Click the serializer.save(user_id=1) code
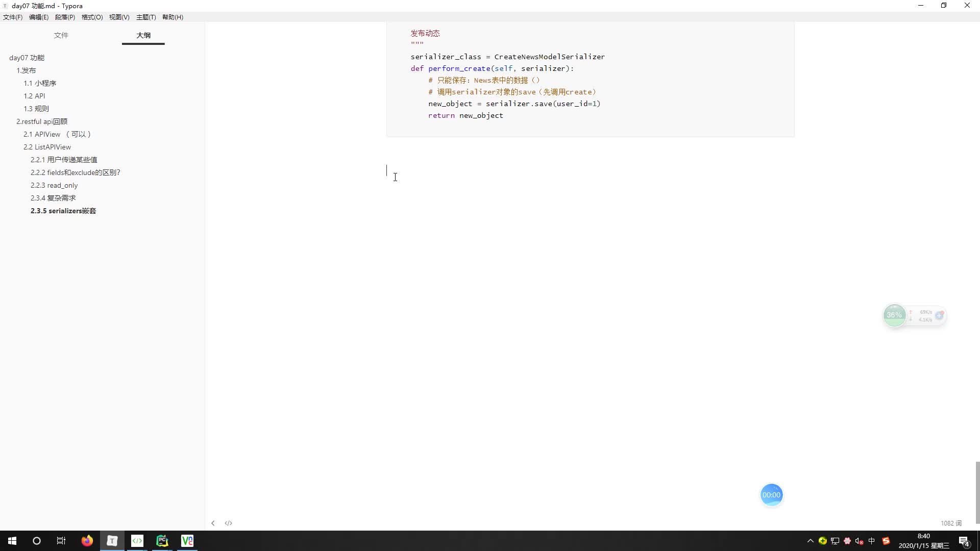This screenshot has height=551, width=980. click(x=543, y=104)
